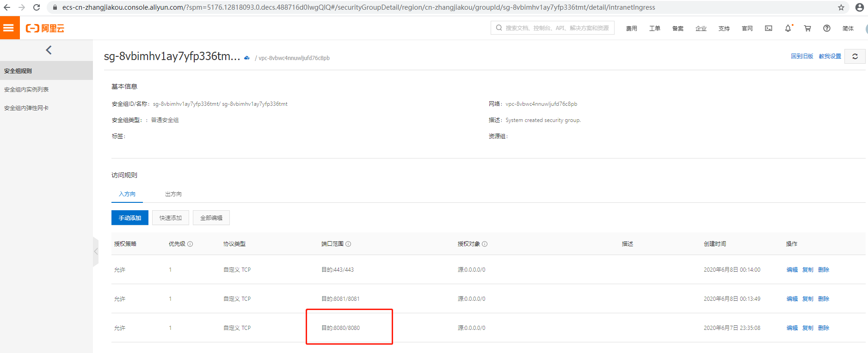Delete the 8080/8080 rule

click(824, 328)
